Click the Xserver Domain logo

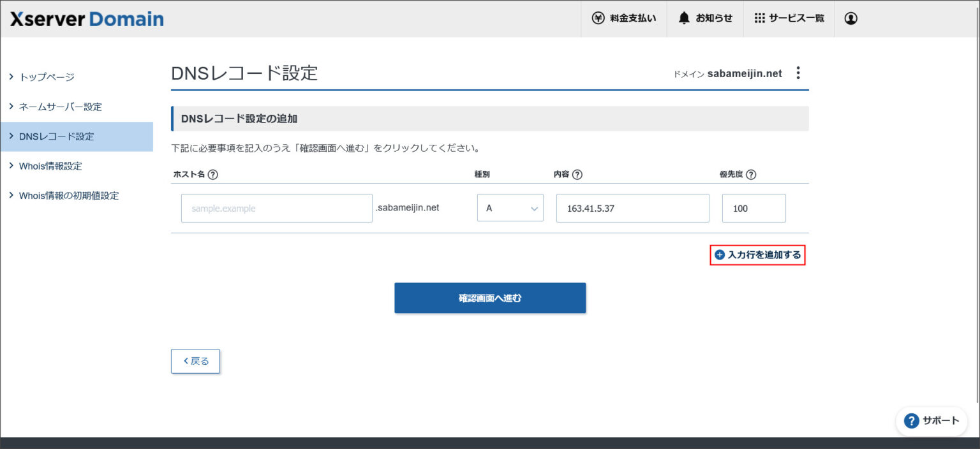click(x=85, y=18)
